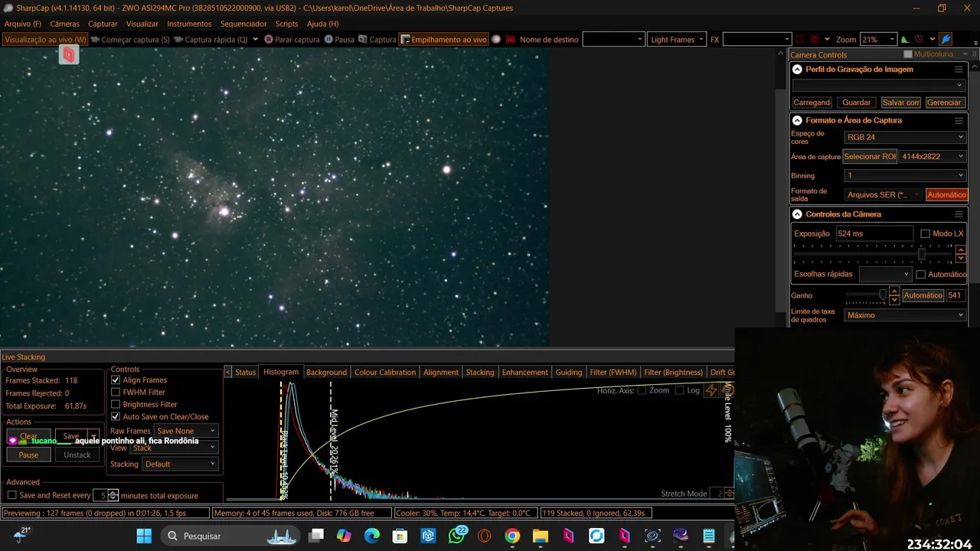The width and height of the screenshot is (980, 551).
Task: Adjust the Exposição slider handle
Action: pos(922,253)
